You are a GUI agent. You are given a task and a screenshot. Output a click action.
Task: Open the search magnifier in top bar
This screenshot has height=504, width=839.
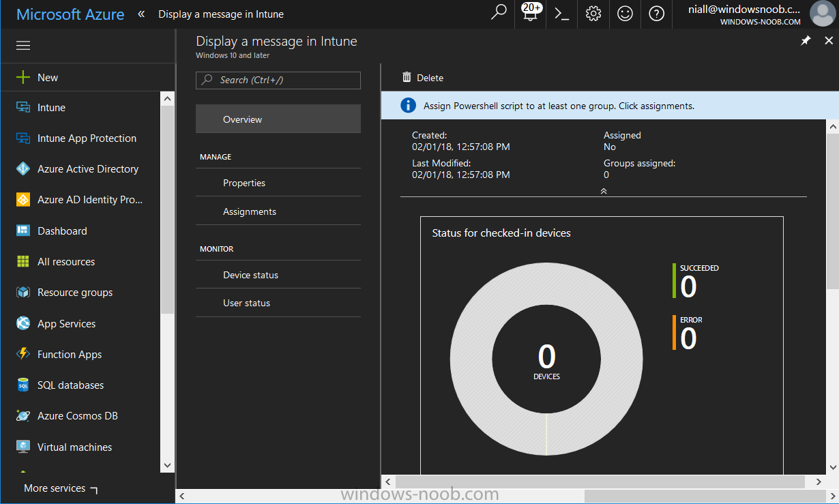(x=499, y=13)
